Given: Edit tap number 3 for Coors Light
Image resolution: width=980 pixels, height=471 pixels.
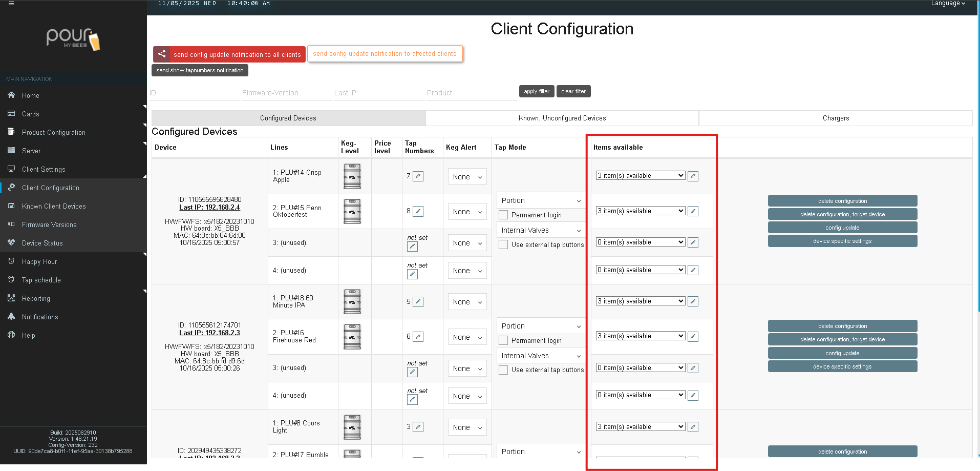Looking at the screenshot, I should [418, 427].
